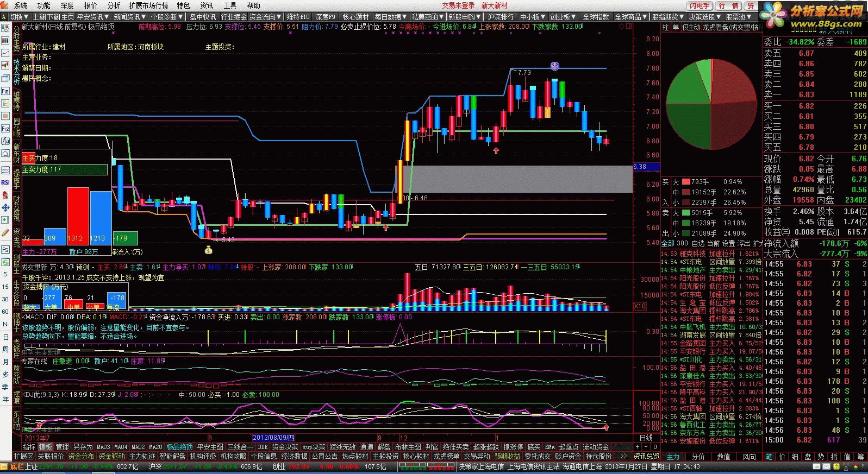The image size is (868, 474).
Task: Expand the 个股诊断 dropdown
Action: 167,17
